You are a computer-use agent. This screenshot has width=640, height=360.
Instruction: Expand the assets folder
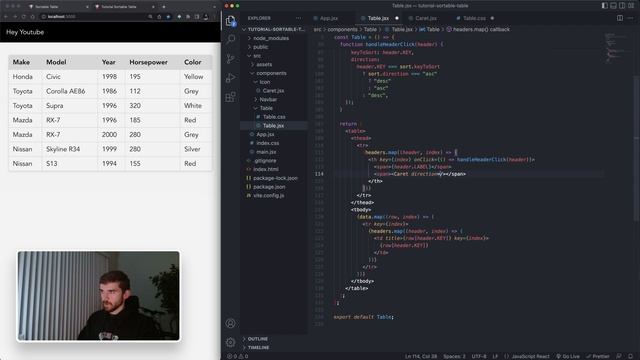(264, 64)
